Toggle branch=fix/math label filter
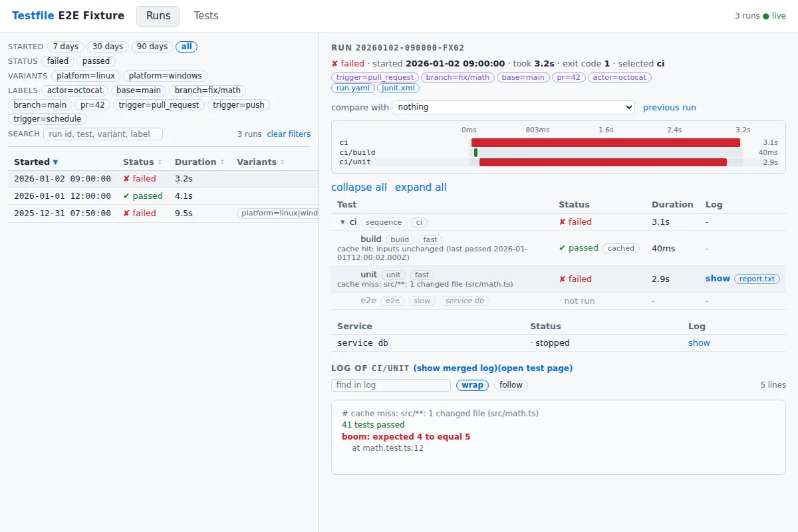The image size is (798, 532). 208,90
